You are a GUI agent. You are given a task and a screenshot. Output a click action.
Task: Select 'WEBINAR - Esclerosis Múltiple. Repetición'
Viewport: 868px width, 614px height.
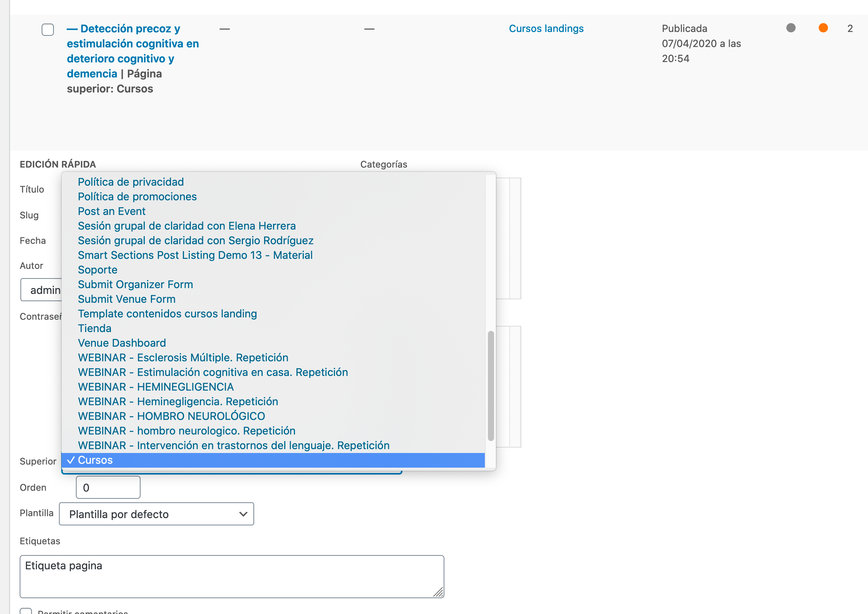(273, 357)
